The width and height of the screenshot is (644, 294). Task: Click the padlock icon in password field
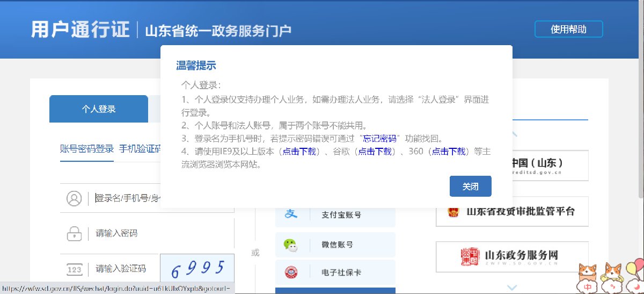(x=74, y=234)
